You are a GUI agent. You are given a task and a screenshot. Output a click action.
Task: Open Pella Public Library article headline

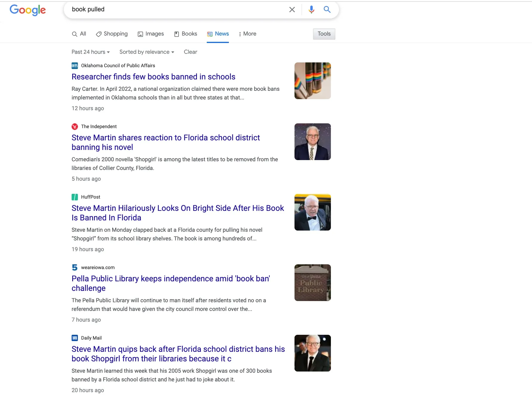pyautogui.click(x=171, y=283)
